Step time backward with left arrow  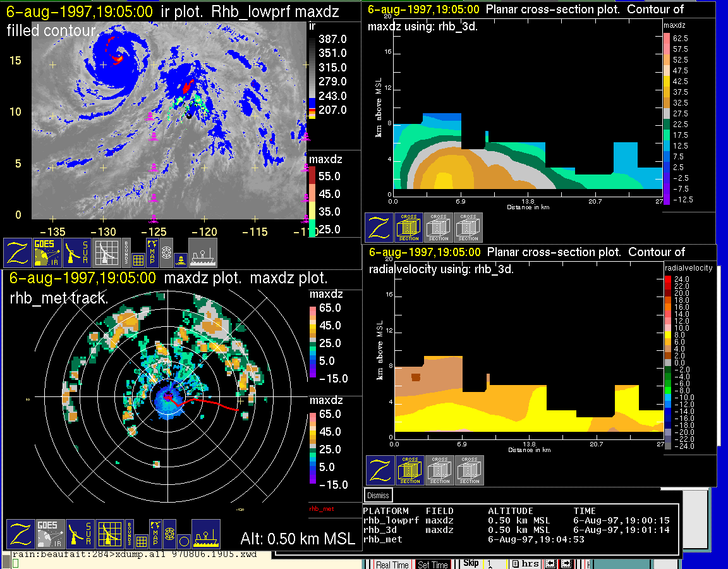pos(550,564)
